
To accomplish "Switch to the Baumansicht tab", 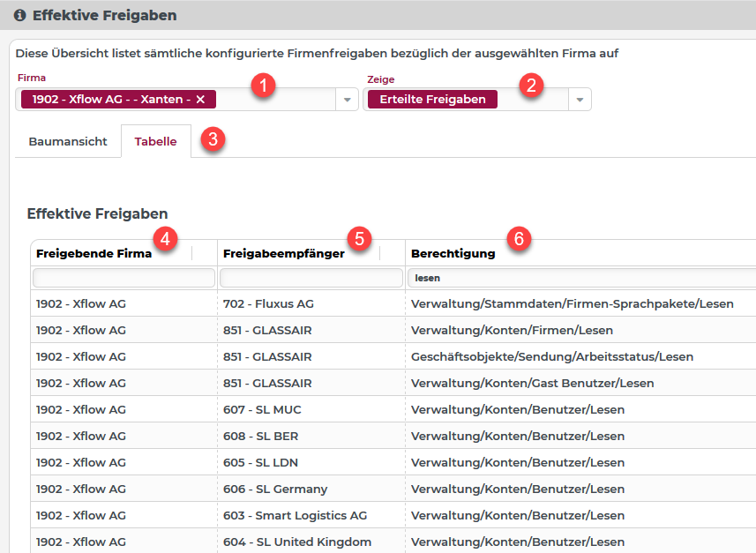I will coord(68,141).
